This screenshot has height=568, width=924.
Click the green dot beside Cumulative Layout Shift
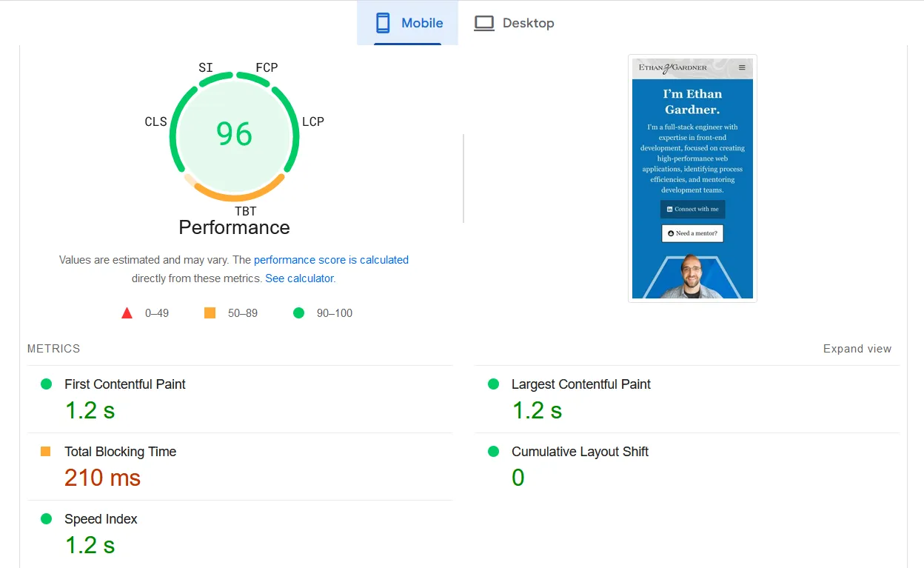click(493, 451)
